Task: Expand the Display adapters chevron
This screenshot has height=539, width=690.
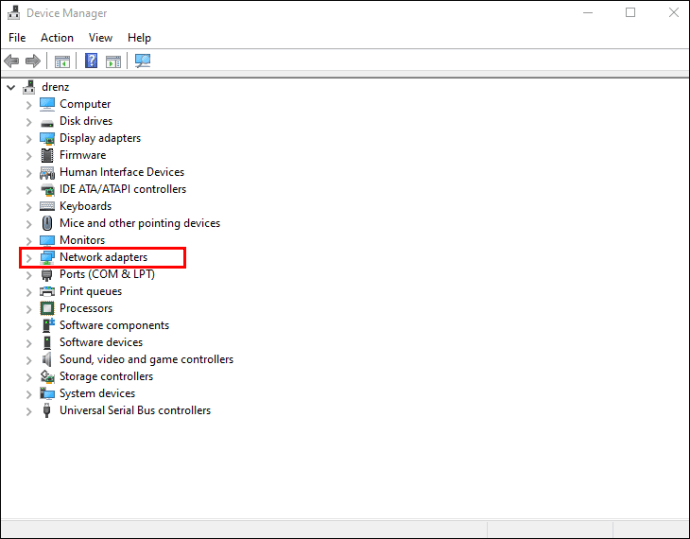Action: point(29,139)
